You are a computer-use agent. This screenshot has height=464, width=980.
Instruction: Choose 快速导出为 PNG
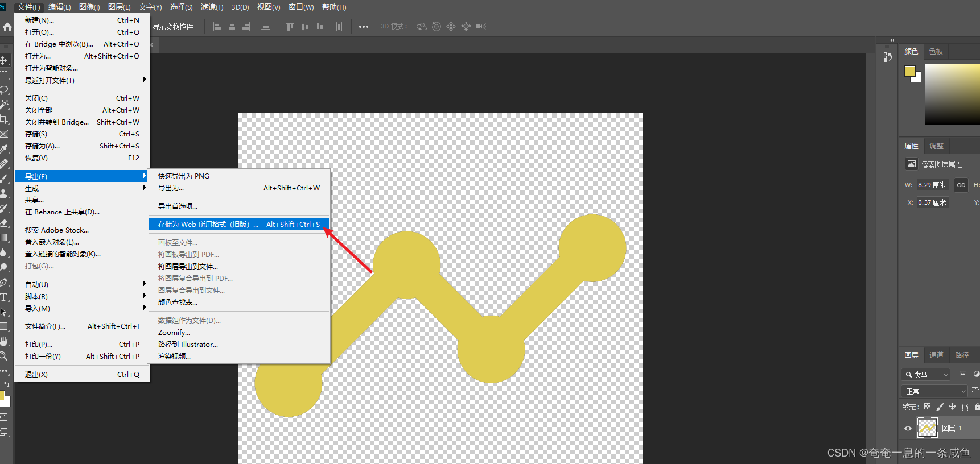[x=239, y=176]
